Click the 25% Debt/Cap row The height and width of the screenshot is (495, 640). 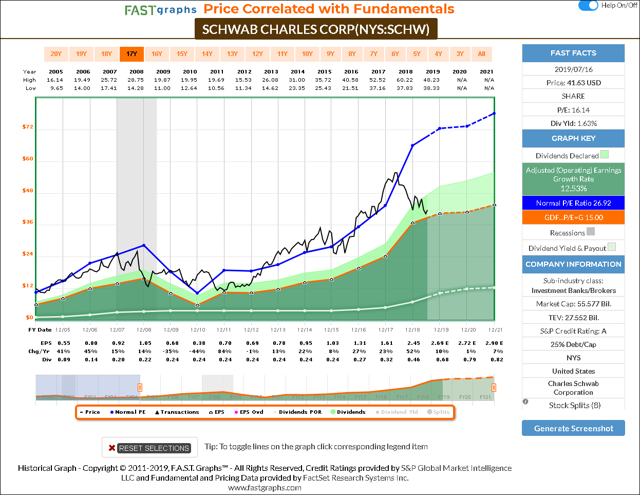click(x=573, y=344)
